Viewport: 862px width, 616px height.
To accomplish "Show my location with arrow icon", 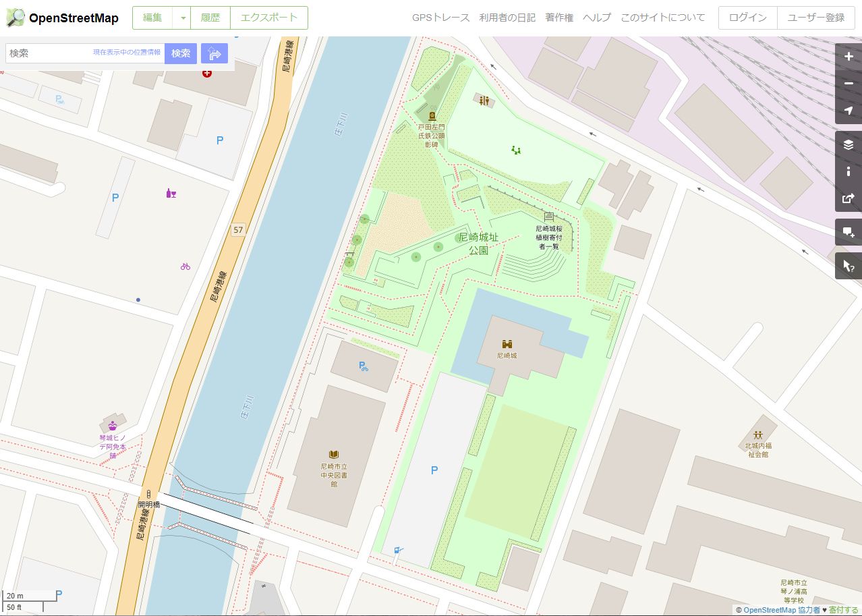I will point(849,111).
